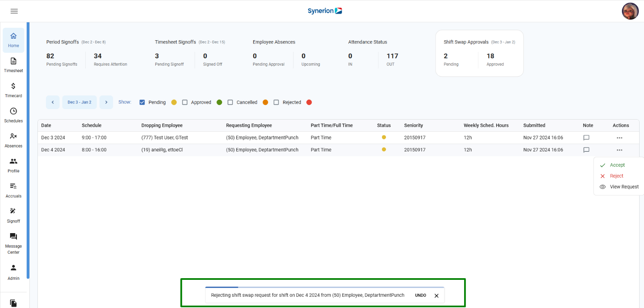The image size is (644, 308).
Task: Dismiss the rejecting notification with X
Action: click(436, 296)
